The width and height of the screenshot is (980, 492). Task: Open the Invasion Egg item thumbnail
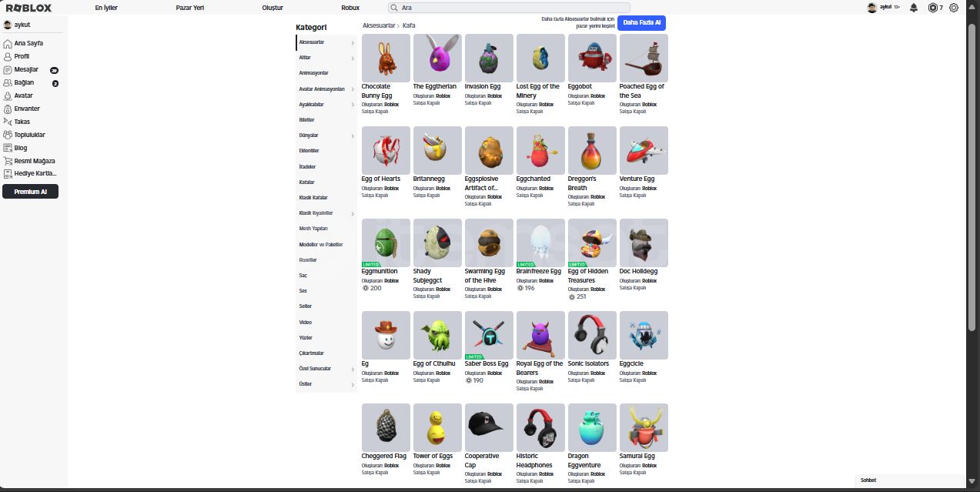tap(489, 58)
